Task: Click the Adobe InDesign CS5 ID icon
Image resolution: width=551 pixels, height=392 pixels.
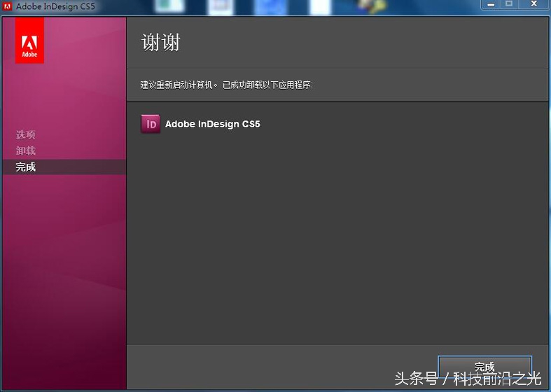Action: (151, 124)
